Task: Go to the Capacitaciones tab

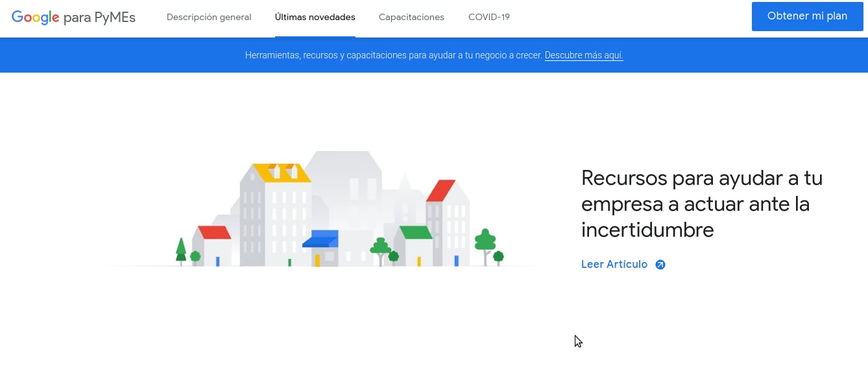Action: (411, 18)
